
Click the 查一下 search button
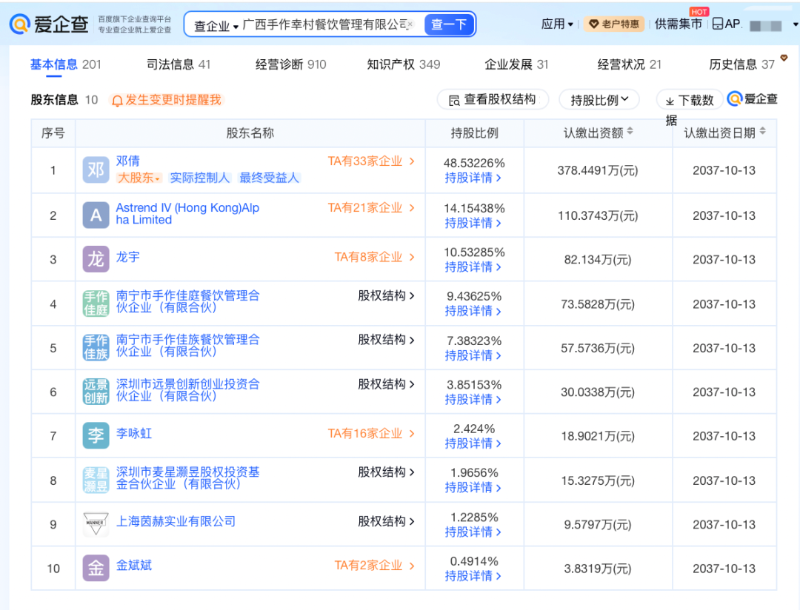(x=449, y=23)
